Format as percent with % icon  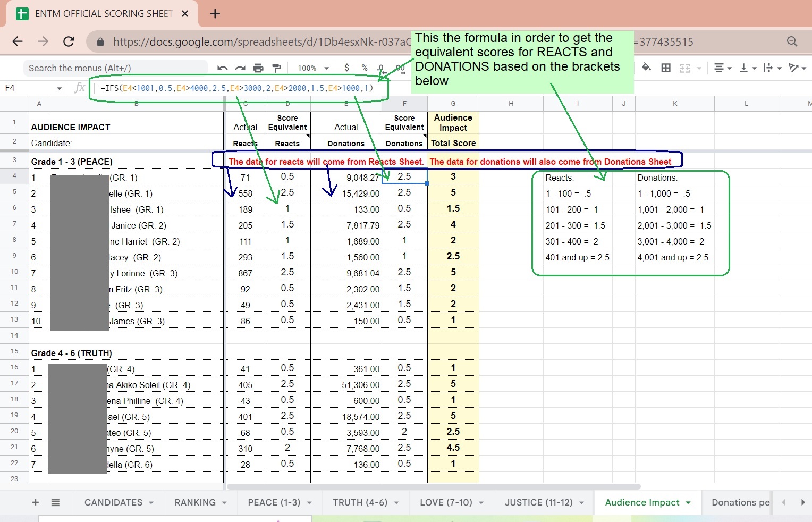pos(365,68)
